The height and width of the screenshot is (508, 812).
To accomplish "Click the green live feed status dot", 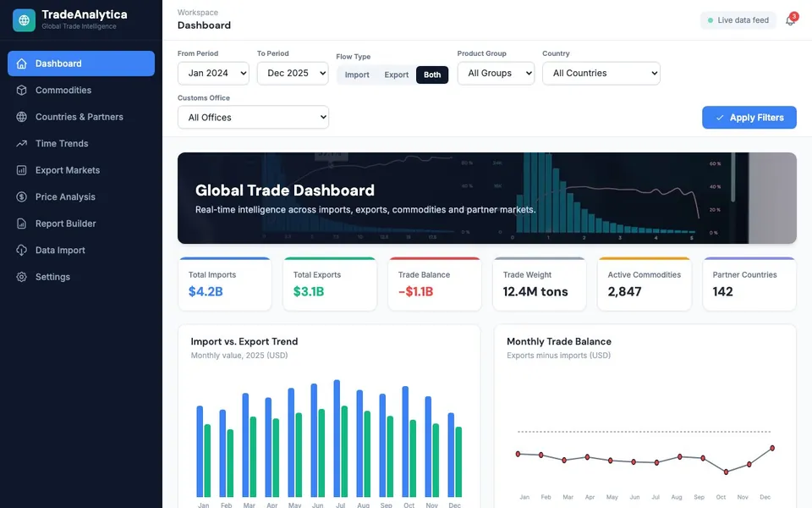I will (x=710, y=20).
